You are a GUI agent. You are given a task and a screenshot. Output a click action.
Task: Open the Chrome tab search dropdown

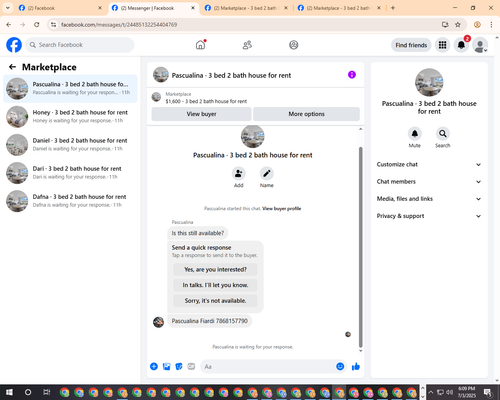click(x=7, y=8)
